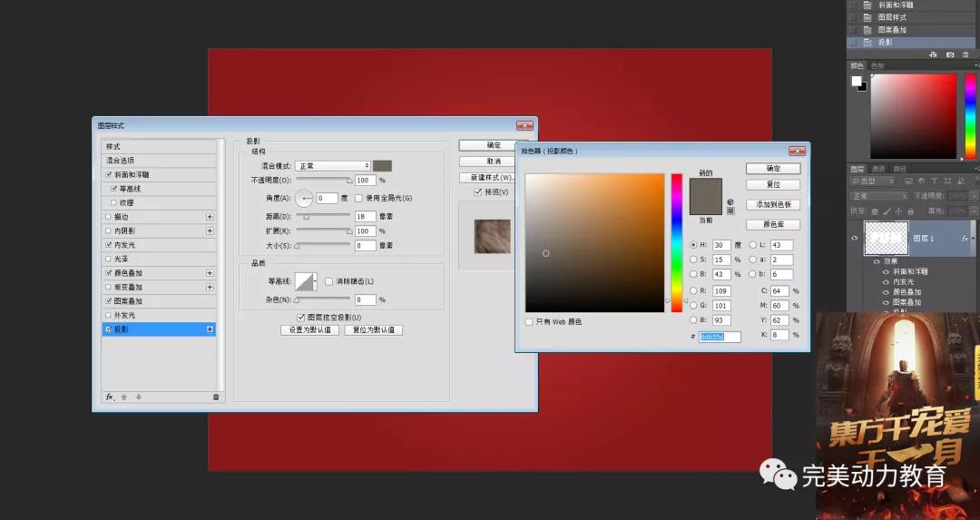Click the hex color input field
The height and width of the screenshot is (520, 980).
pyautogui.click(x=720, y=337)
